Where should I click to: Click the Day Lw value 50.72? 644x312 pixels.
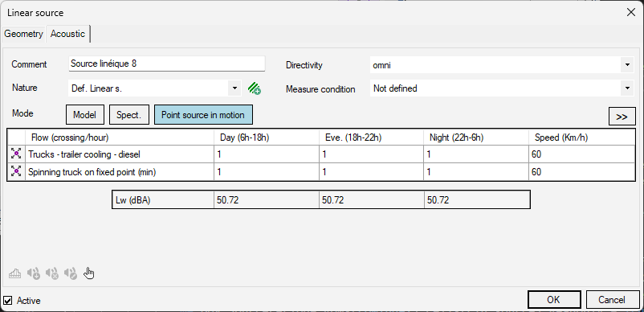267,199
